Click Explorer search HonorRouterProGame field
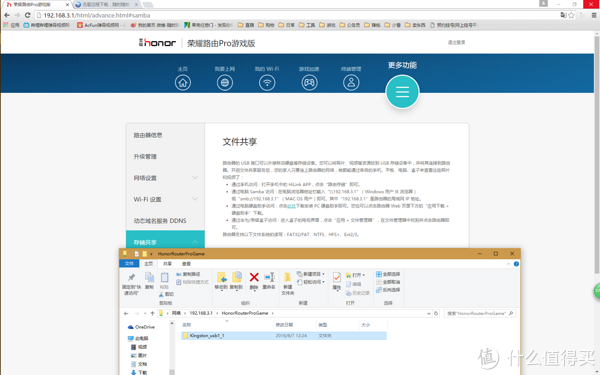This screenshot has height=375, width=600. 479,313
